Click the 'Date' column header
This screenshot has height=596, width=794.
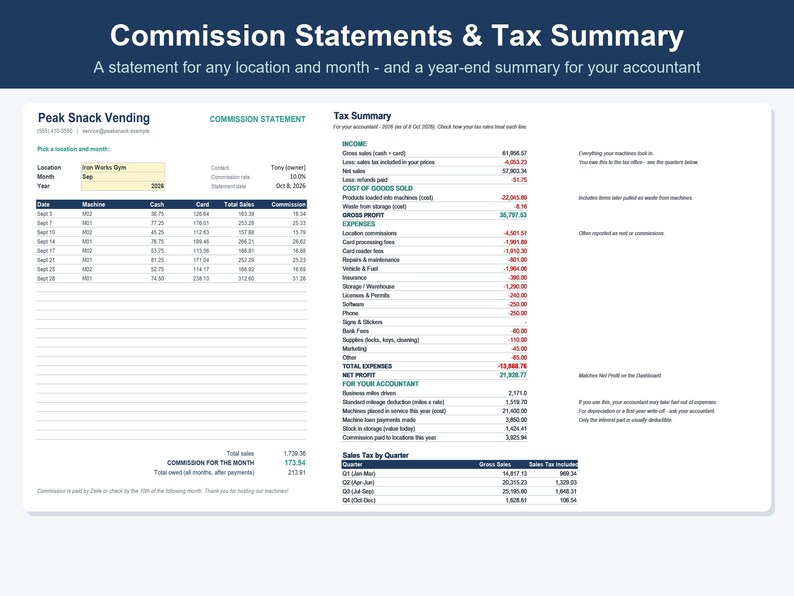click(44, 205)
